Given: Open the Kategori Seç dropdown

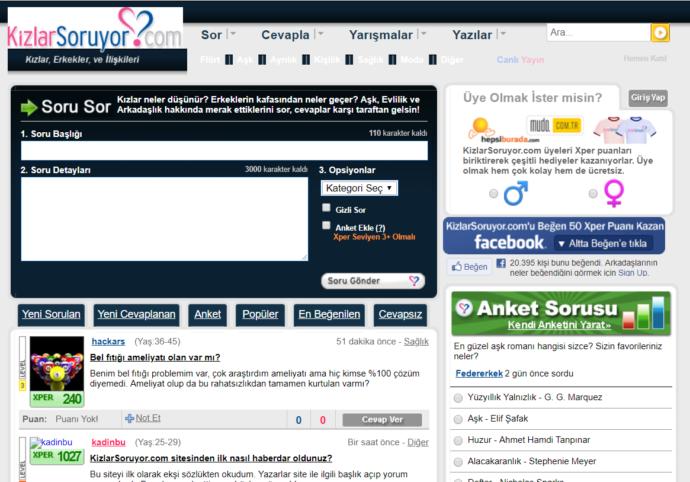Looking at the screenshot, I should [x=359, y=188].
